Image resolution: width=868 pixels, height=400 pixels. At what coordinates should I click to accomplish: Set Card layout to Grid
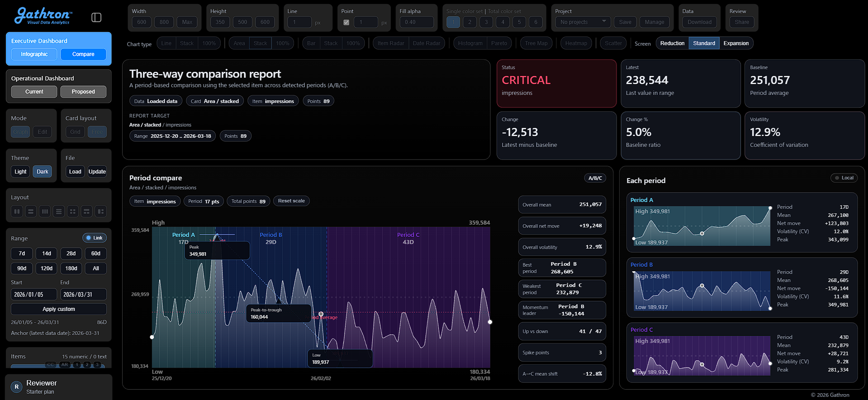point(75,132)
